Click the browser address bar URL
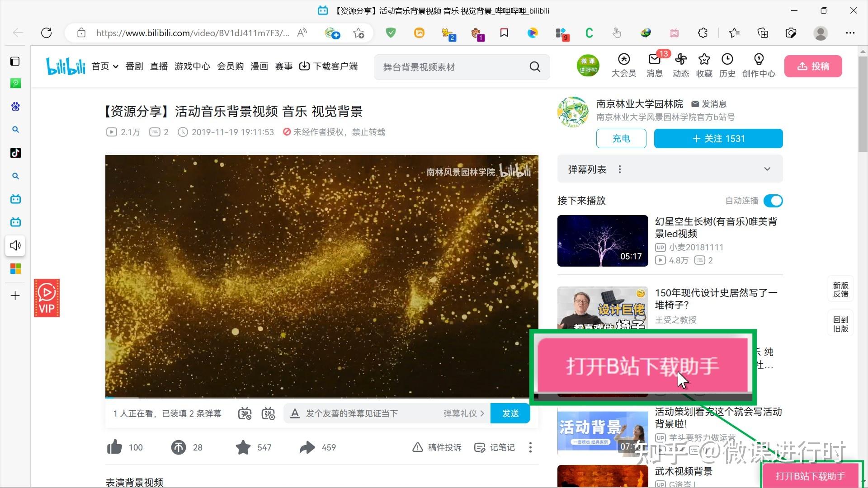Image resolution: width=868 pixels, height=488 pixels. [193, 33]
